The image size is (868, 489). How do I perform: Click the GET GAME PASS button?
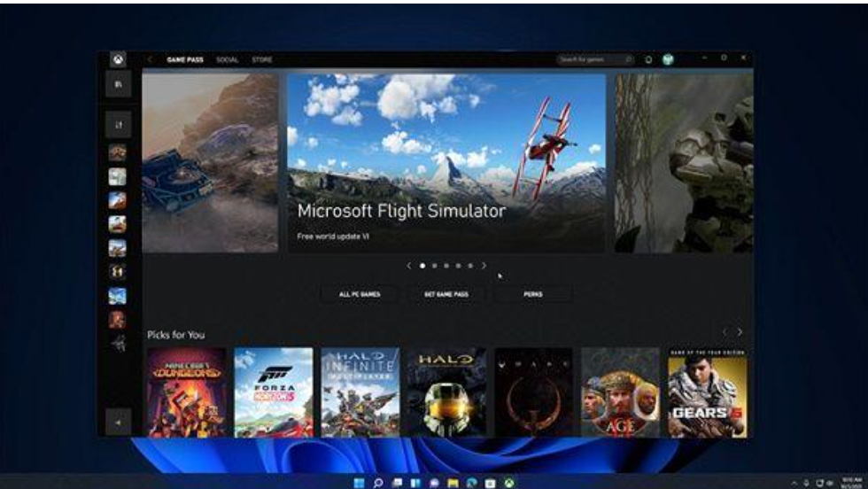[446, 294]
